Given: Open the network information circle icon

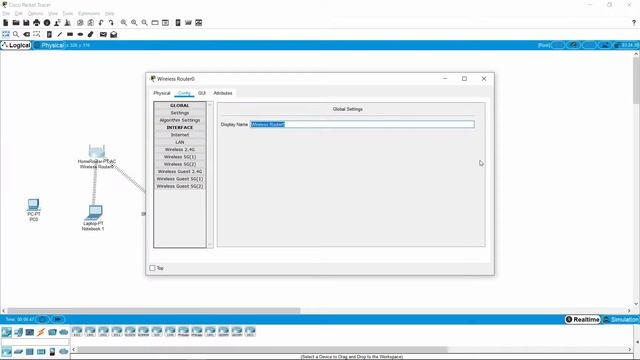Looking at the screenshot, I should (47, 23).
